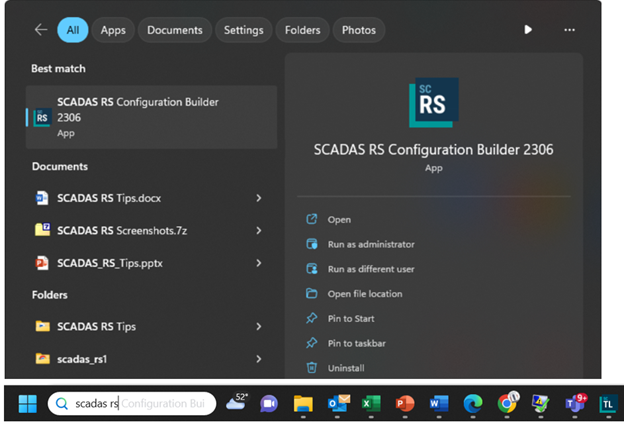Click the pin icon next to Pin to Start

pyautogui.click(x=312, y=318)
